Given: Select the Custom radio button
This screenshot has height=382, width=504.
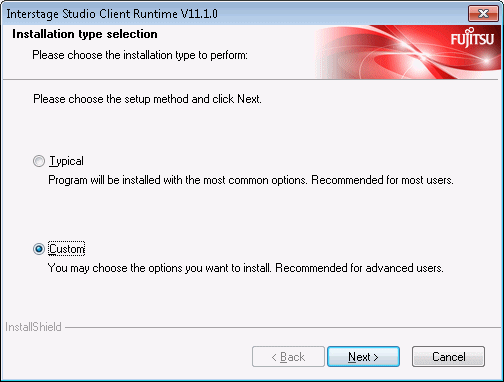Looking at the screenshot, I should [x=39, y=249].
